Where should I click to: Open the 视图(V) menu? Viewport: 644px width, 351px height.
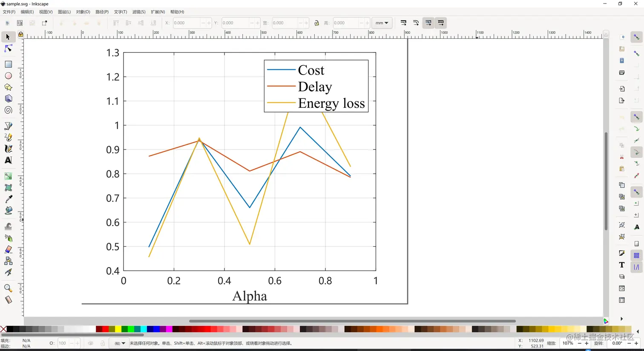(x=46, y=12)
